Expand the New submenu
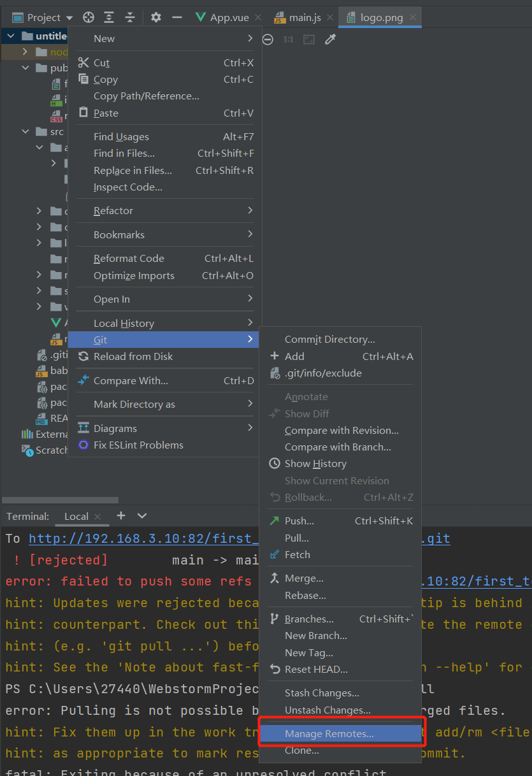The width and height of the screenshot is (532, 776). pos(164,38)
